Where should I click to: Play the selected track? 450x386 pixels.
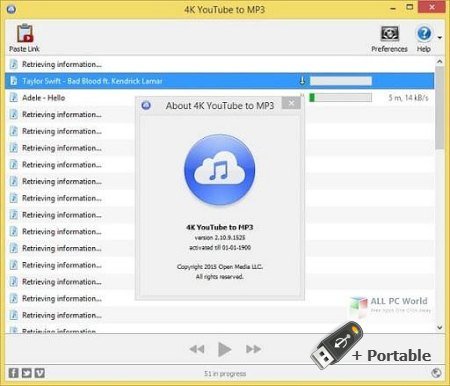coord(224,349)
